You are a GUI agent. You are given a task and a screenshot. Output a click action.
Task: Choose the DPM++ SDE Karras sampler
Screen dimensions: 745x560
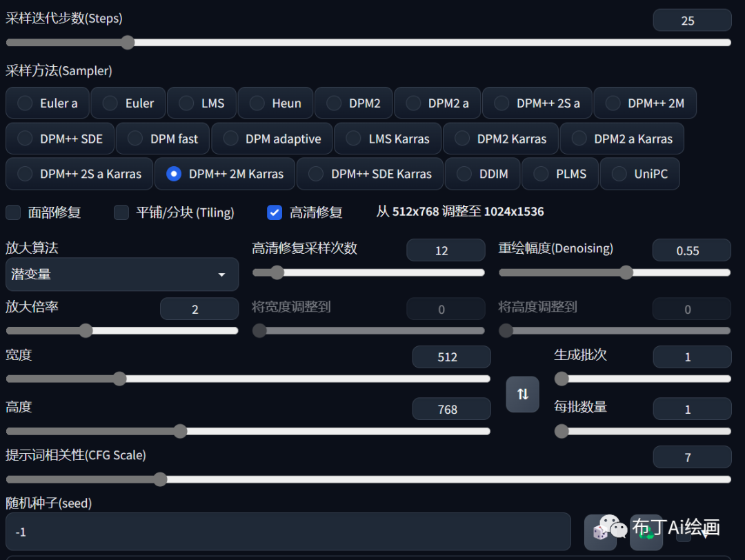tap(370, 174)
